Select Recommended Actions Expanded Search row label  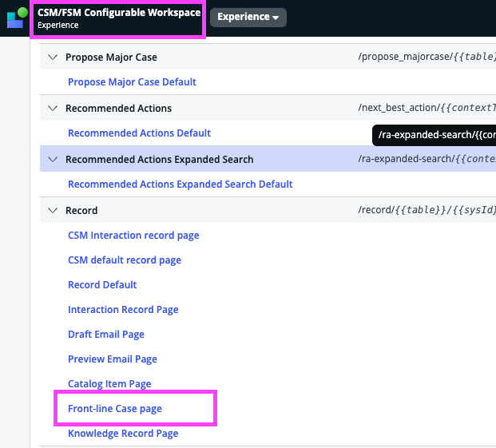(159, 160)
